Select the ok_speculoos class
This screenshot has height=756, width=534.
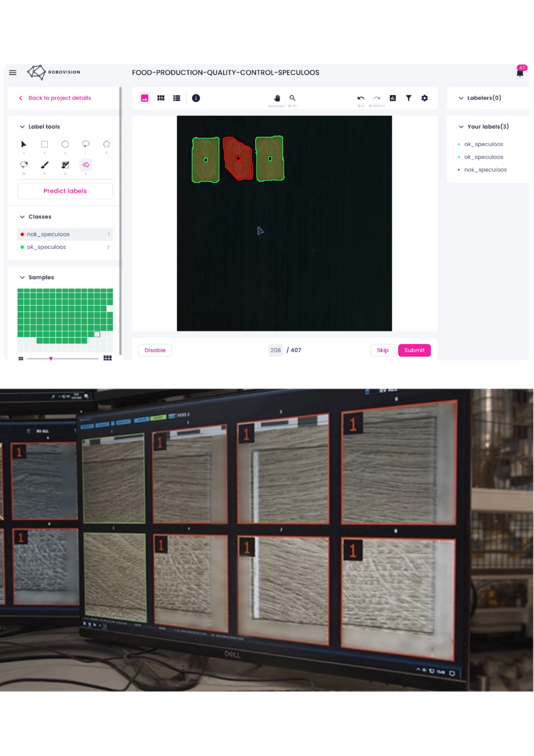[46, 247]
